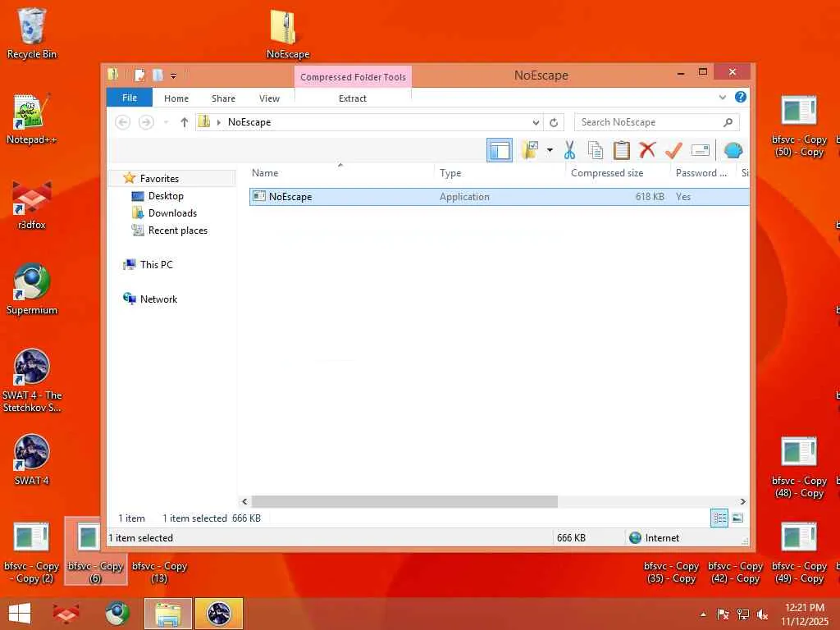Sort by the Name column header

click(x=265, y=173)
